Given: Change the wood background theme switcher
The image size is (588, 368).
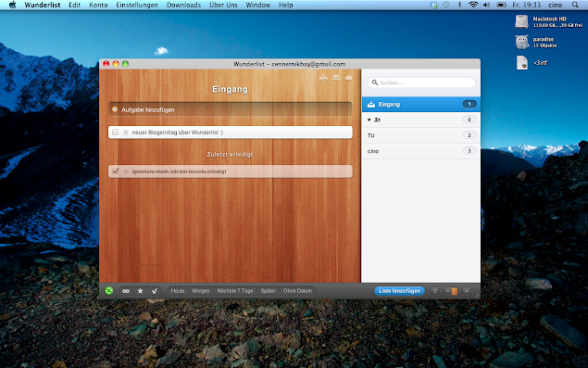Looking at the screenshot, I should click(x=451, y=291).
